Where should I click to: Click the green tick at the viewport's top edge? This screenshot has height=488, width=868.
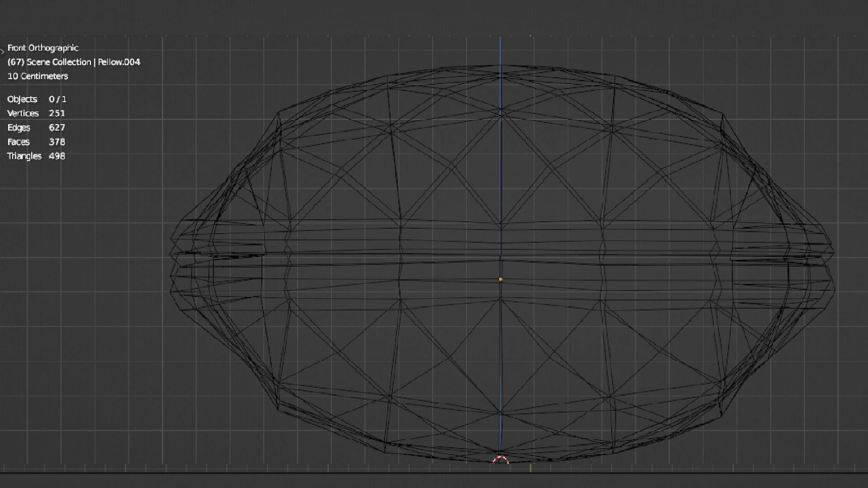tap(530, 36)
